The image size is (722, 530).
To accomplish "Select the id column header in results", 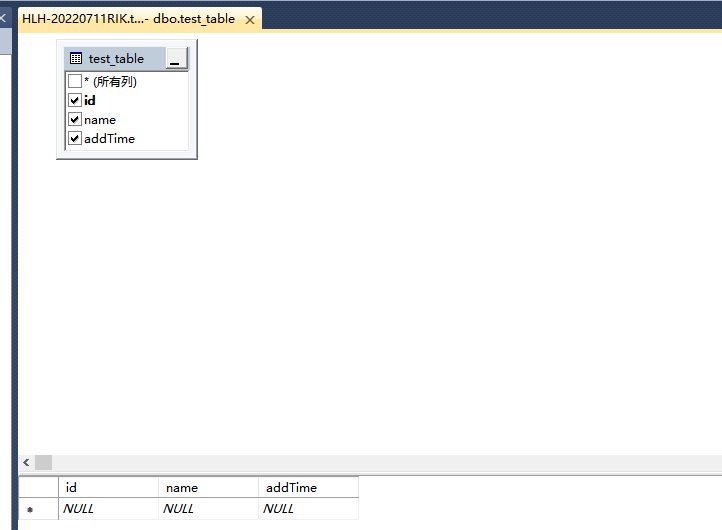I will point(108,487).
